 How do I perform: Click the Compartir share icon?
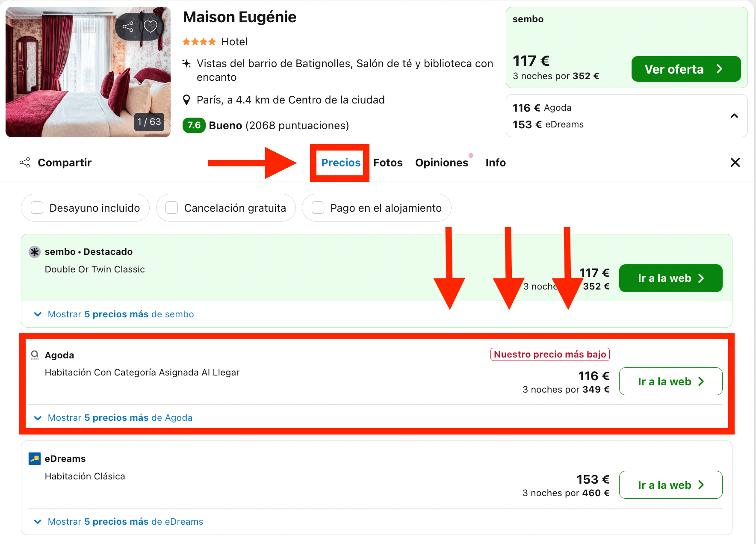[25, 163]
